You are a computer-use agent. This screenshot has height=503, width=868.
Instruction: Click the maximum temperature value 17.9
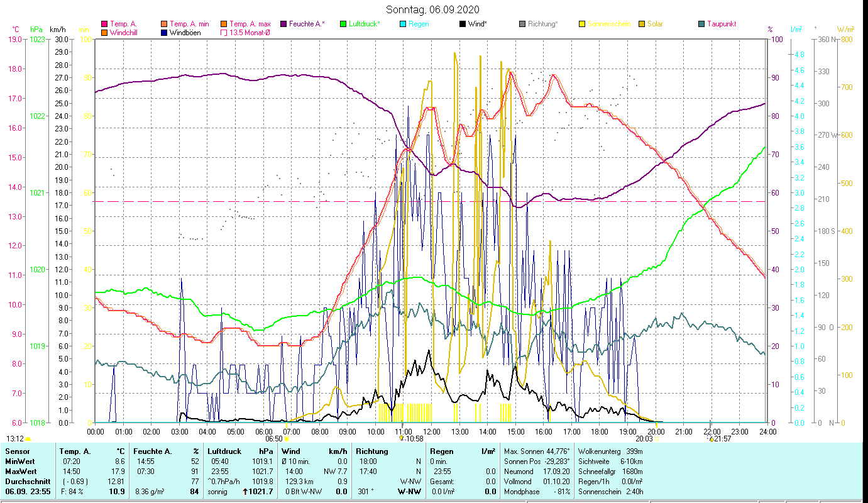pos(118,472)
